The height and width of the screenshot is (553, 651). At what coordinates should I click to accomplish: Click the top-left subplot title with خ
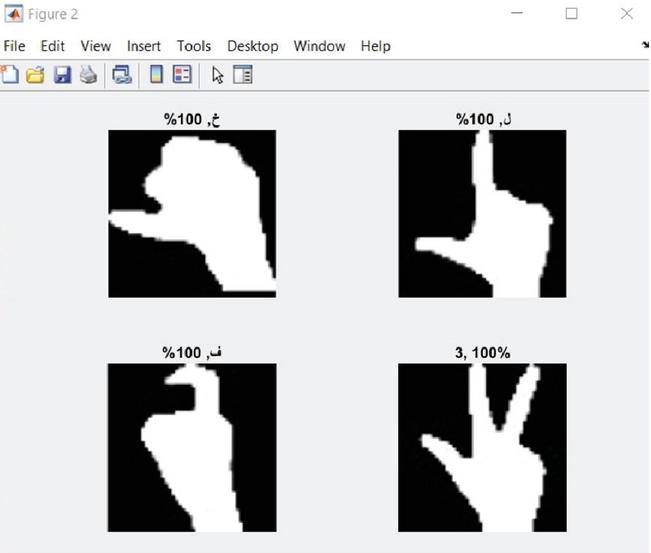tap(191, 120)
